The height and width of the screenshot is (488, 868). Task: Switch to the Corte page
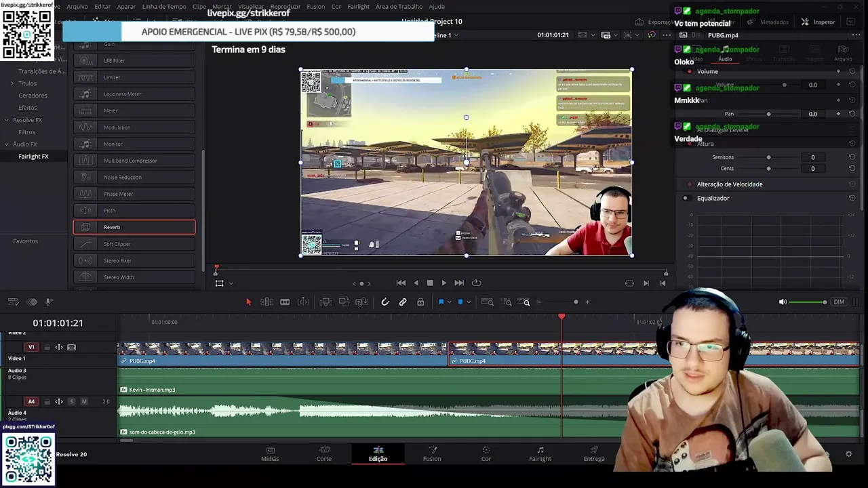324,454
